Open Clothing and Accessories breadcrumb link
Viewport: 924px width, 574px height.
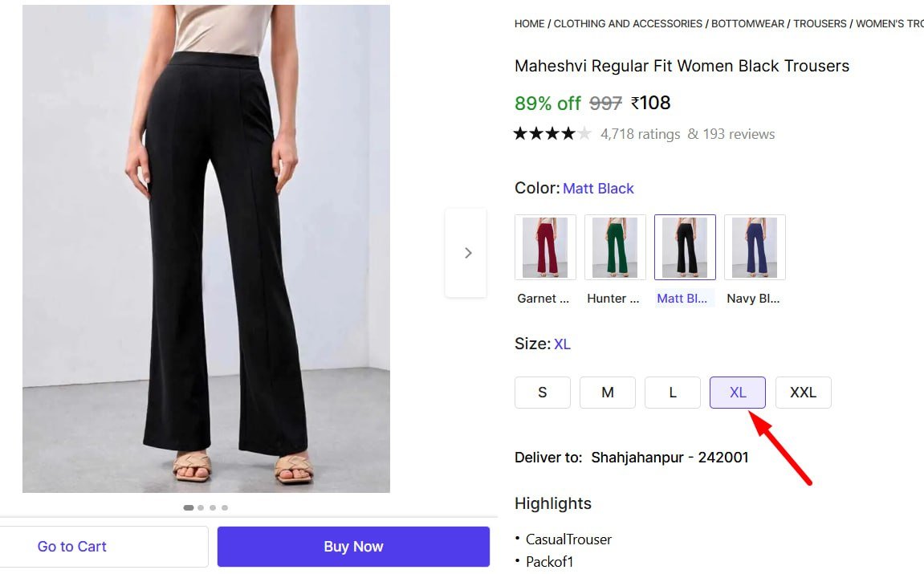click(x=628, y=24)
